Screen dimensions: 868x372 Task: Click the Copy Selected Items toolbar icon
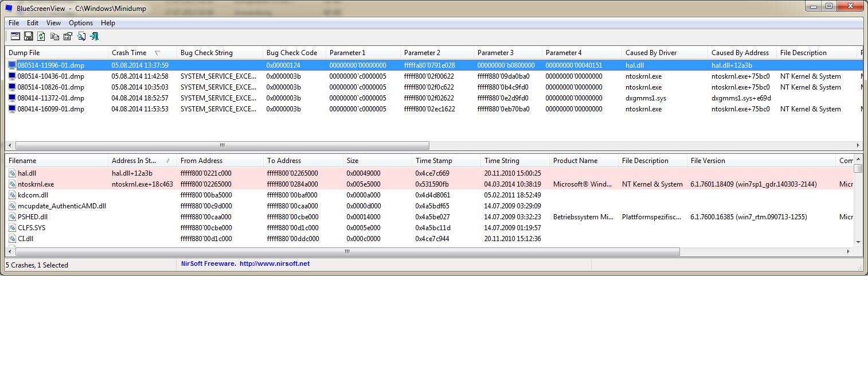click(54, 36)
